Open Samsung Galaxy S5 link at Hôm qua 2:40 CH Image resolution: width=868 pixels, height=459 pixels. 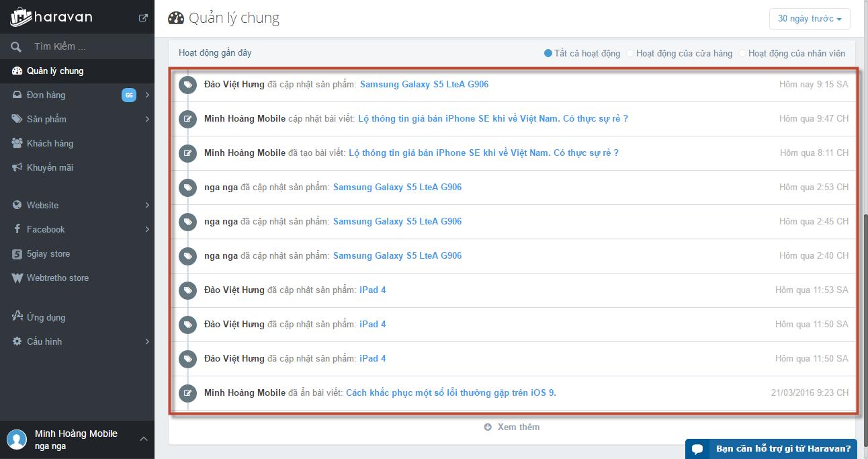pyautogui.click(x=397, y=256)
